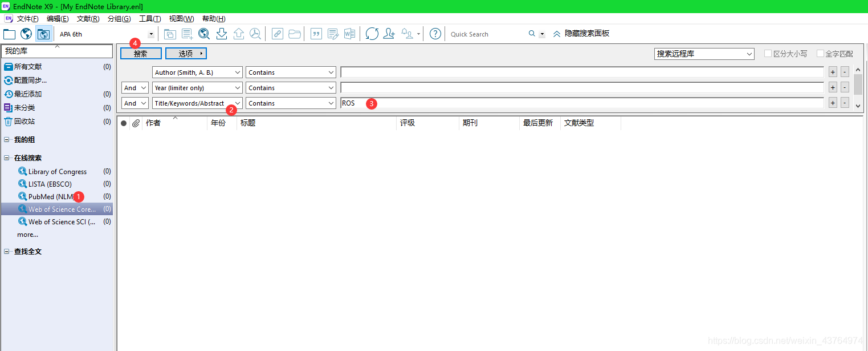Open 搜索远程库 dropdown
Image resolution: width=868 pixels, height=351 pixels.
coord(704,54)
